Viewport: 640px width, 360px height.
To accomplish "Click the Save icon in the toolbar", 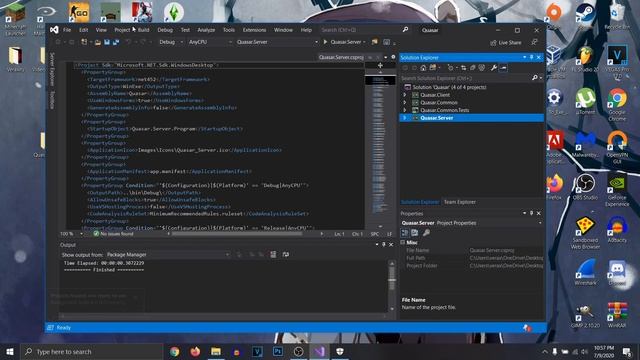I will click(x=107, y=42).
